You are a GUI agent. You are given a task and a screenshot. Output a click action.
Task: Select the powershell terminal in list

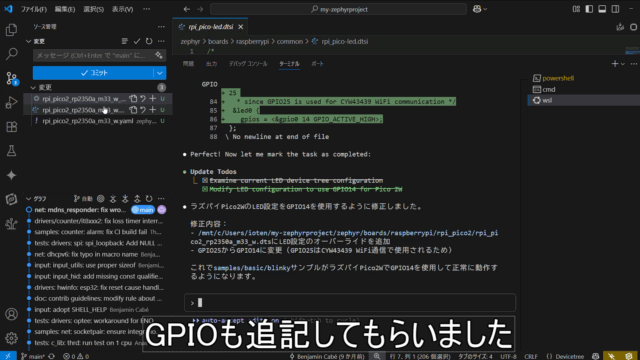(x=558, y=78)
